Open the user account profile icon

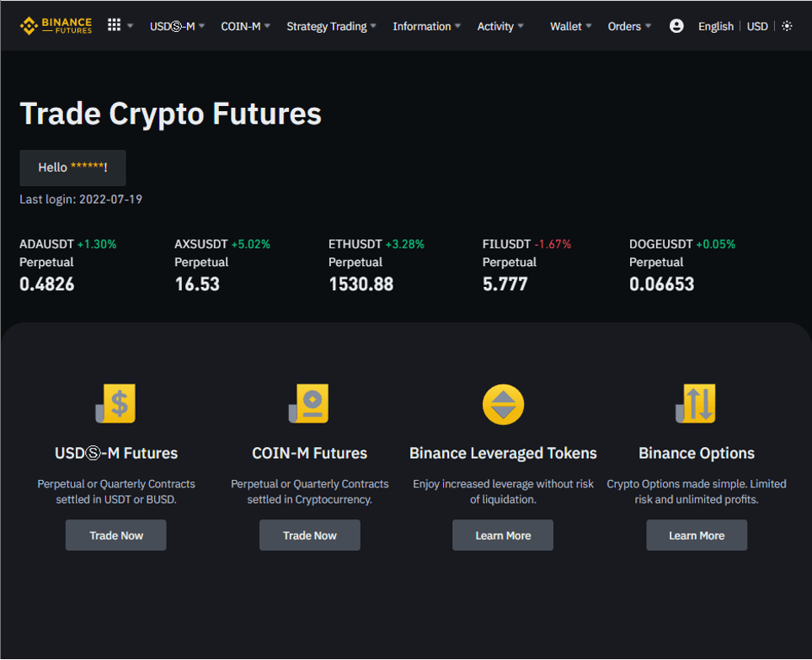676,26
